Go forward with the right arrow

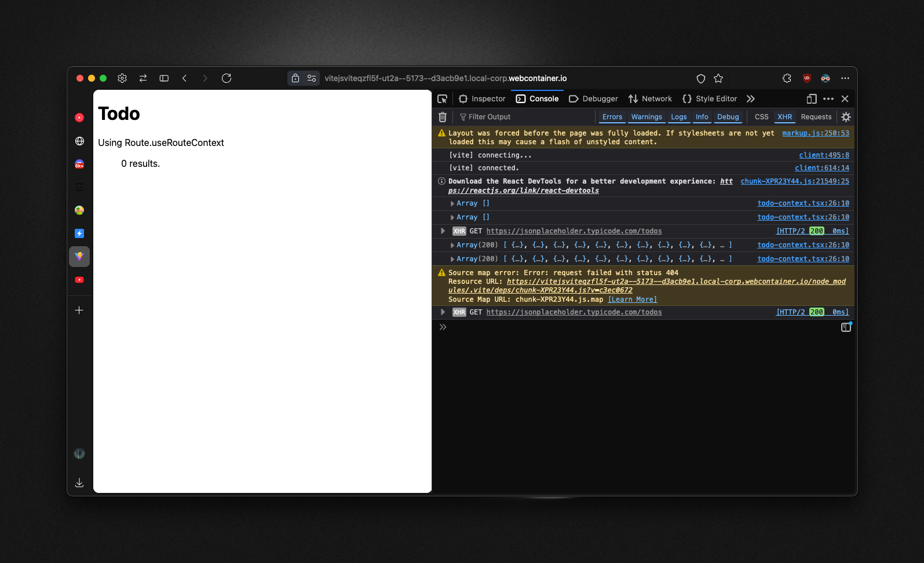[204, 78]
